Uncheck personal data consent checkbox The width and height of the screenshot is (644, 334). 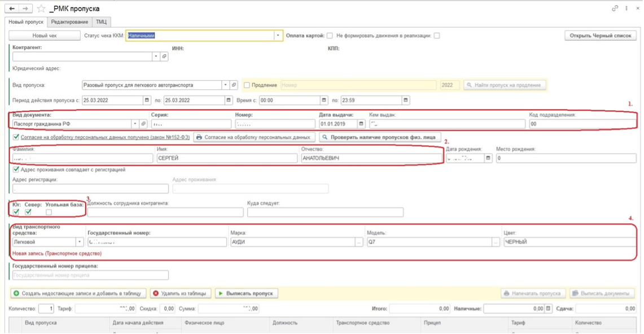point(16,137)
